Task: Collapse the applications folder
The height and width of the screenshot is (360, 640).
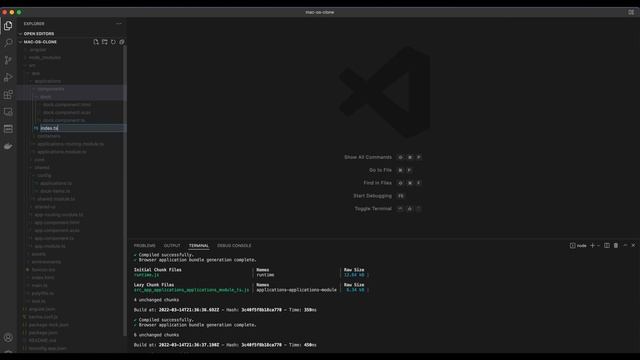Action: coord(48,81)
